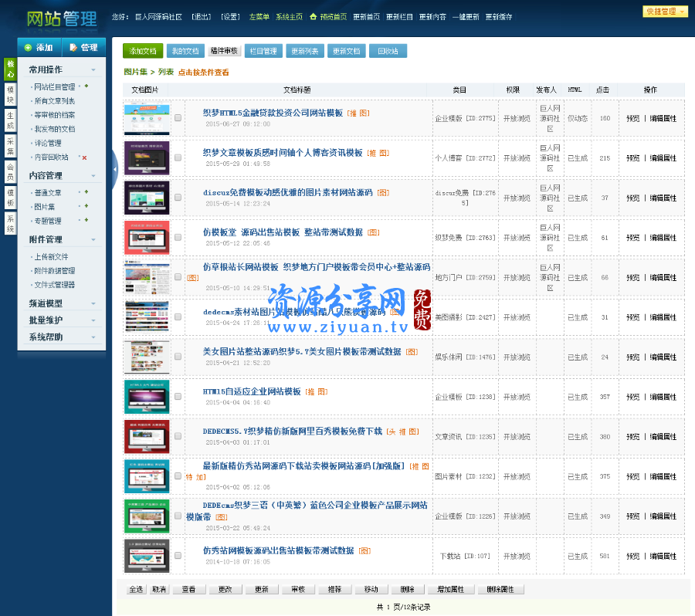Click 左菜单 in the top menu bar
This screenshot has width=695, height=616.
tap(259, 16)
